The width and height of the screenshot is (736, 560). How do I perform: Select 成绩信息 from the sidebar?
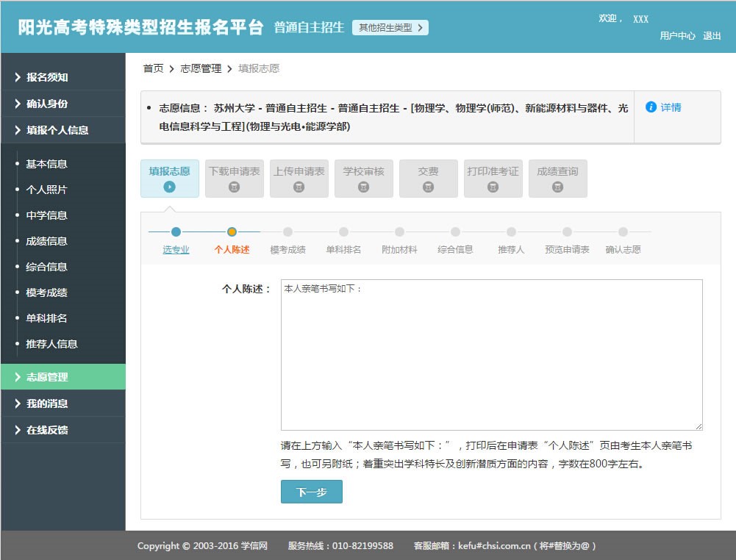(47, 241)
